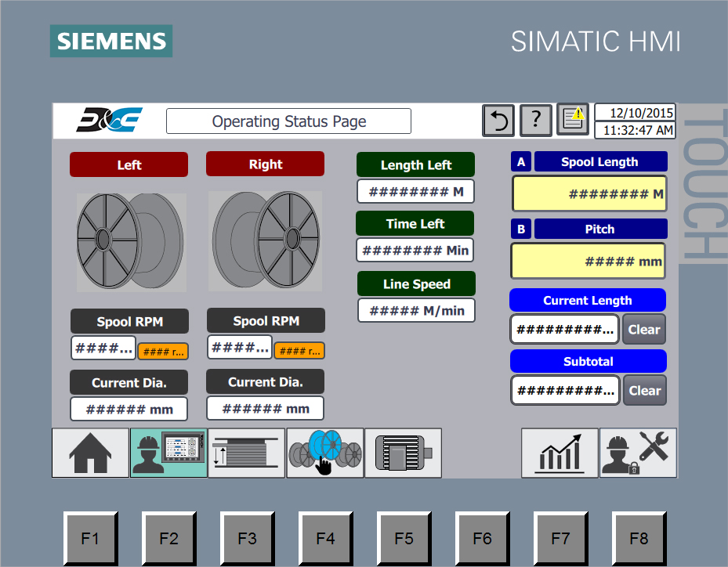The image size is (728, 567).
Task: Go to the Home screen icon
Action: pyautogui.click(x=90, y=453)
